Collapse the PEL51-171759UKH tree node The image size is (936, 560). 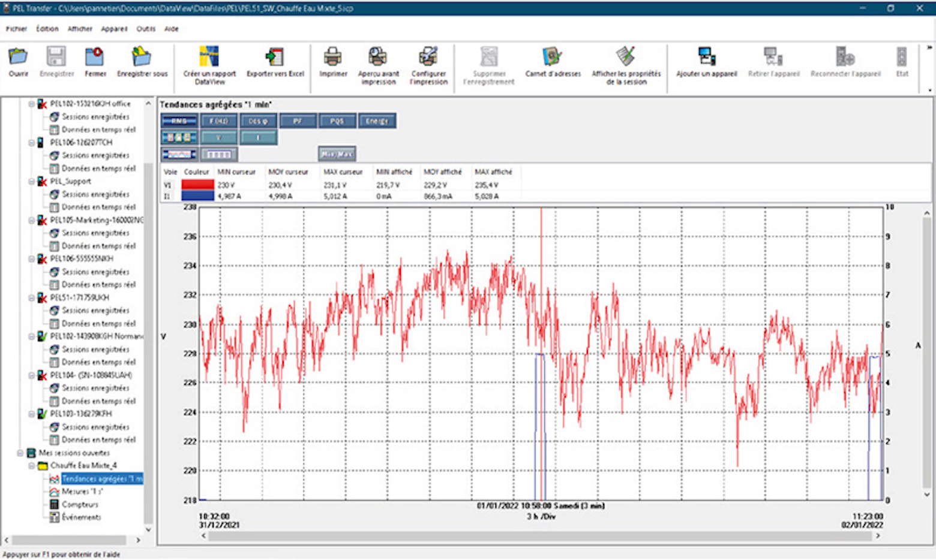pos(31,297)
